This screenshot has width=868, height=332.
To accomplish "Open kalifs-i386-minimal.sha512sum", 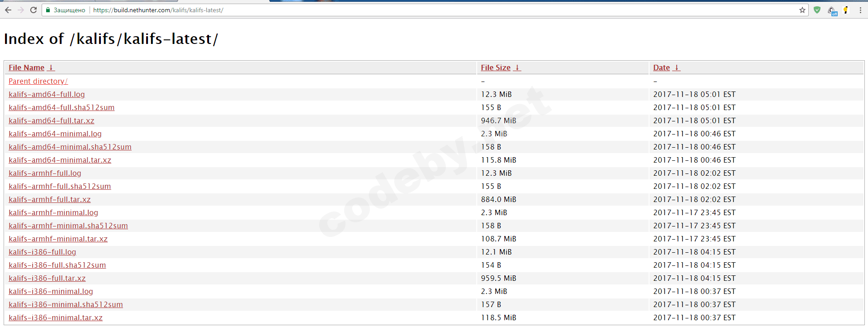I will pos(66,304).
